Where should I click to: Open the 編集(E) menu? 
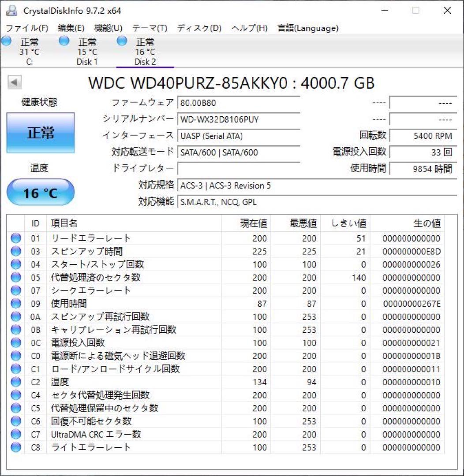tap(71, 28)
